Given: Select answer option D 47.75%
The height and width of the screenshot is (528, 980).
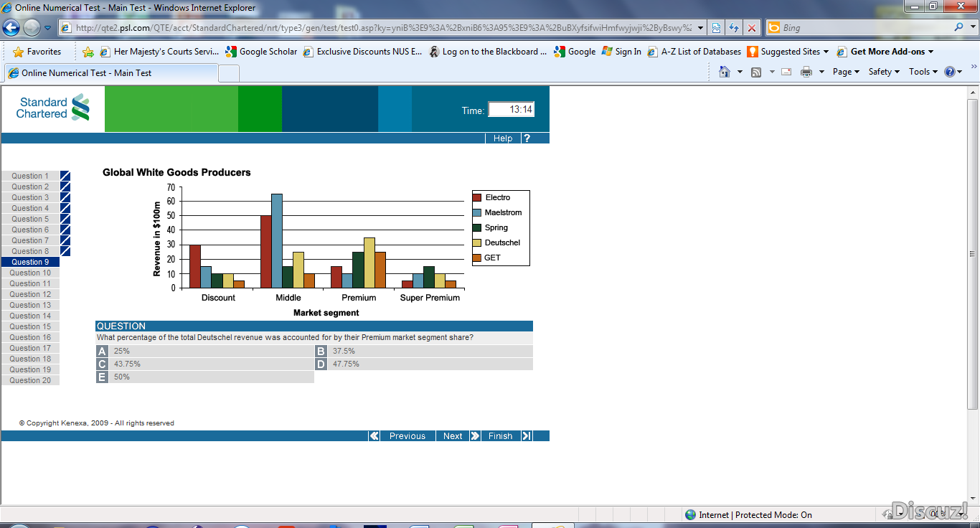Looking at the screenshot, I should point(424,364).
